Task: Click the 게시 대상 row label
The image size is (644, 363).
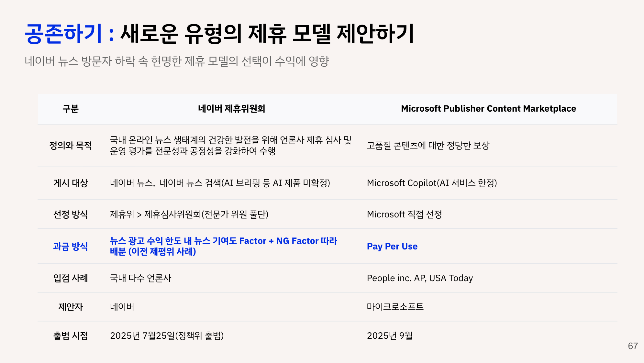Action: tap(70, 183)
